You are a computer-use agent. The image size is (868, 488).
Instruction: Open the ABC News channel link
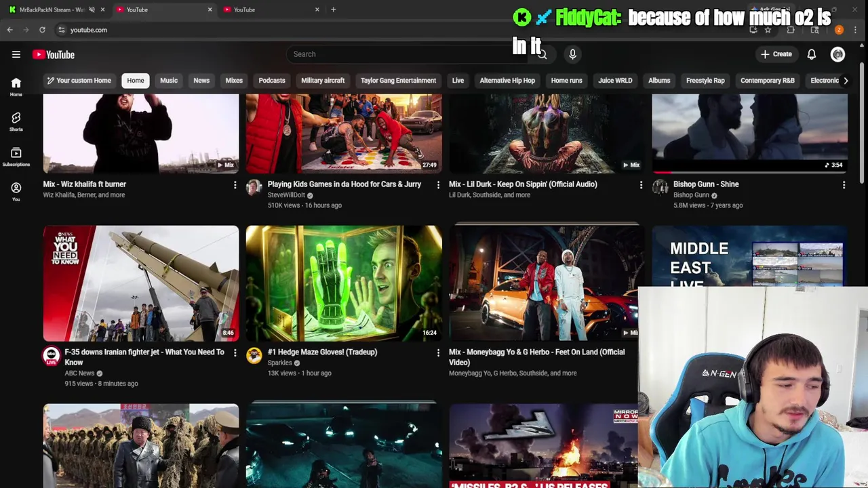tap(79, 373)
